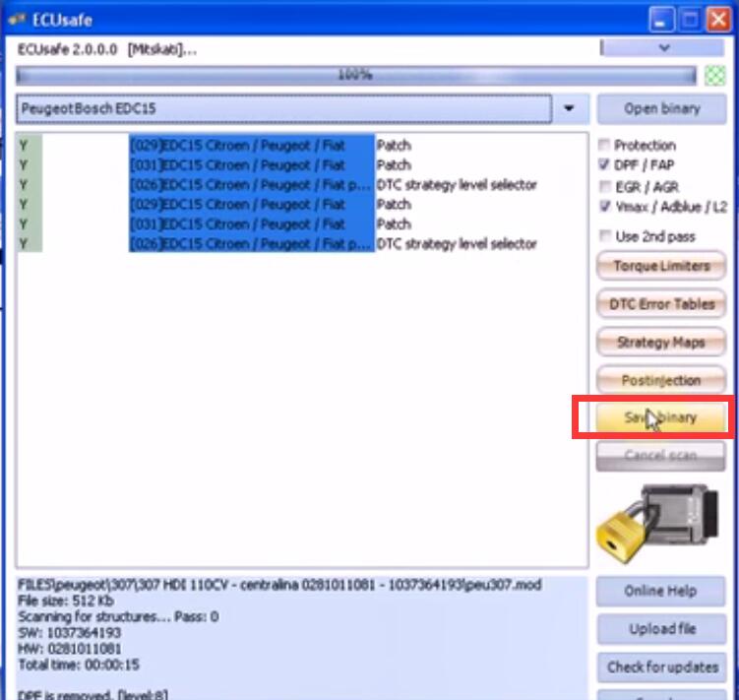The height and width of the screenshot is (700, 739).
Task: Click the Scanning for structures log line
Action: (118, 616)
